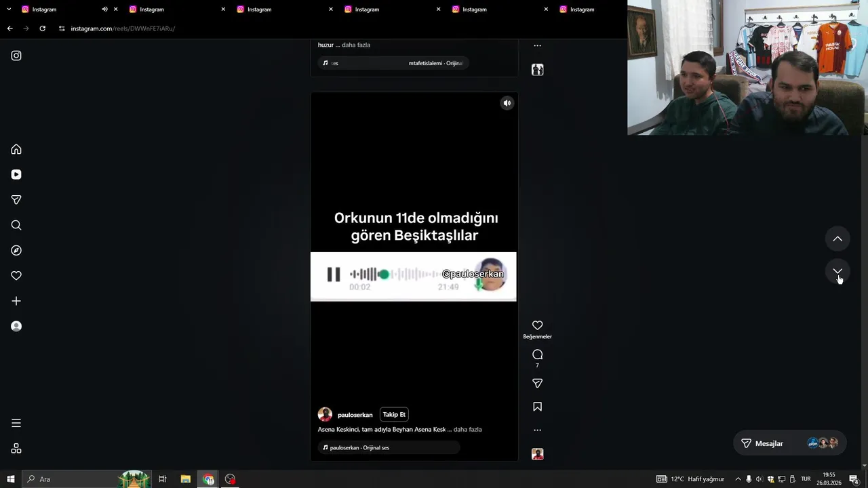Reload the Instagram page
Screen dimensions: 868x488
click(x=42, y=28)
